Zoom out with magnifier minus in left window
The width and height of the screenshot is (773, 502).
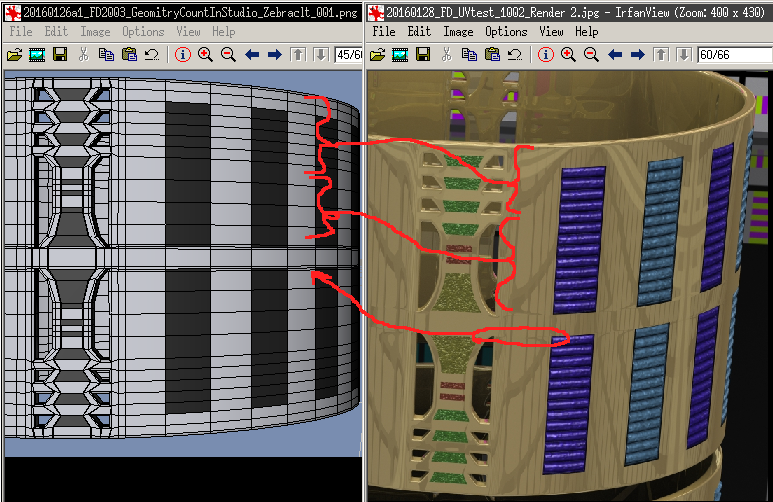[228, 54]
